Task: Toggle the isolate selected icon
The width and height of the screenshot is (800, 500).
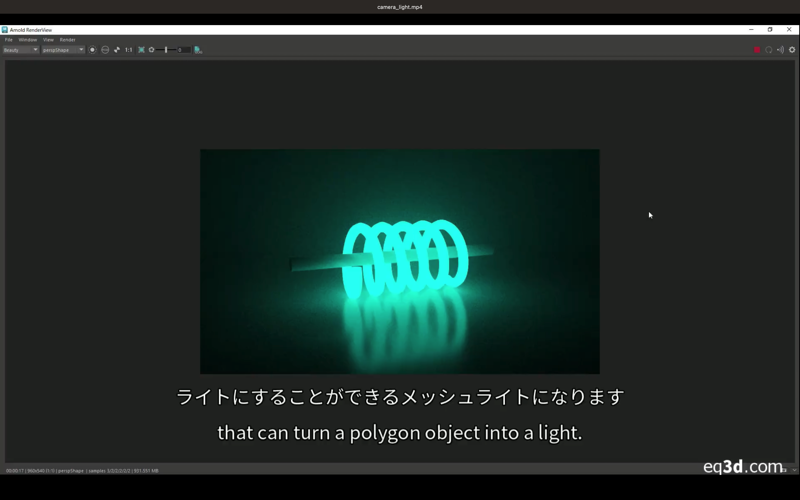Action: click(117, 50)
